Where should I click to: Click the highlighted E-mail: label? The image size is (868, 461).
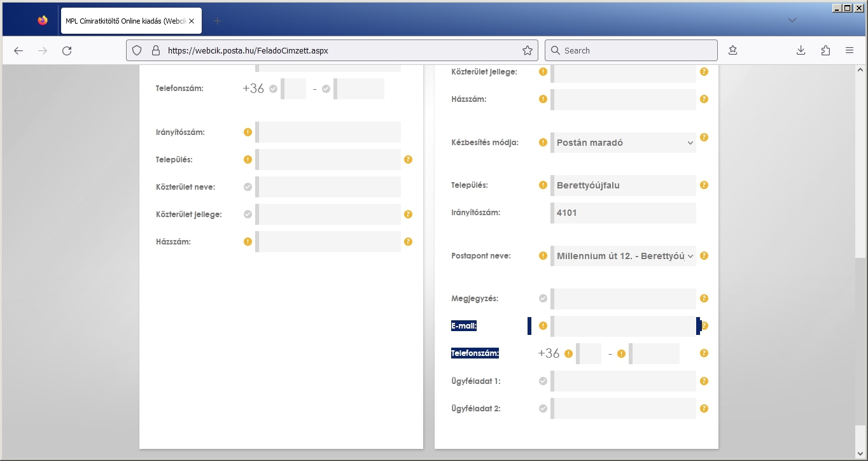(x=464, y=326)
